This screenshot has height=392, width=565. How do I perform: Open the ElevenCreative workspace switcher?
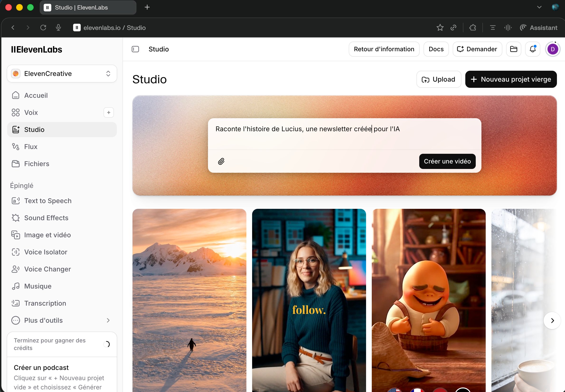pyautogui.click(x=62, y=73)
